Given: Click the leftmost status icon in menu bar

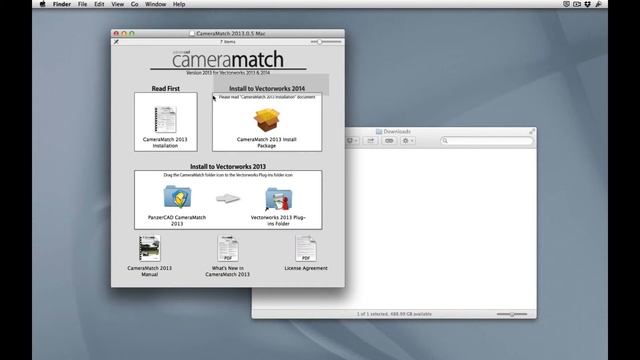Looking at the screenshot, I should (x=566, y=4).
